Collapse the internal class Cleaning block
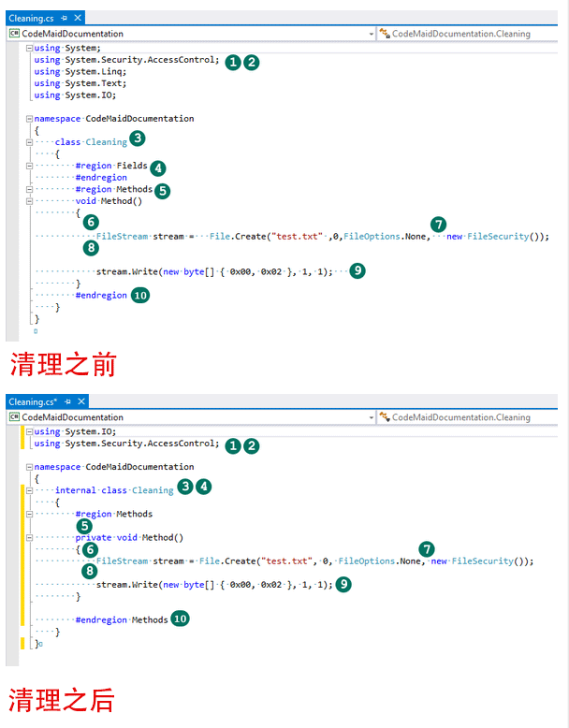This screenshot has height=728, width=569. 29,490
